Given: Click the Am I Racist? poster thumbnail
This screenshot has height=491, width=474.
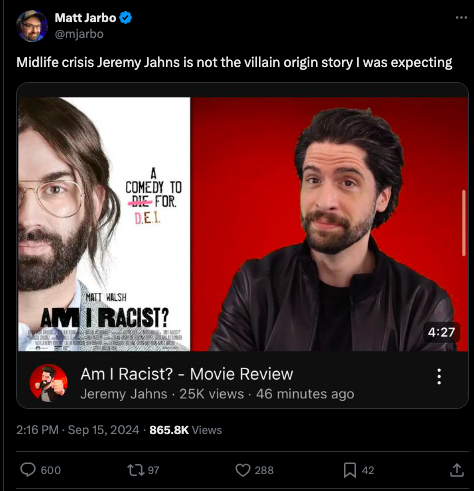Looking at the screenshot, I should click(104, 224).
